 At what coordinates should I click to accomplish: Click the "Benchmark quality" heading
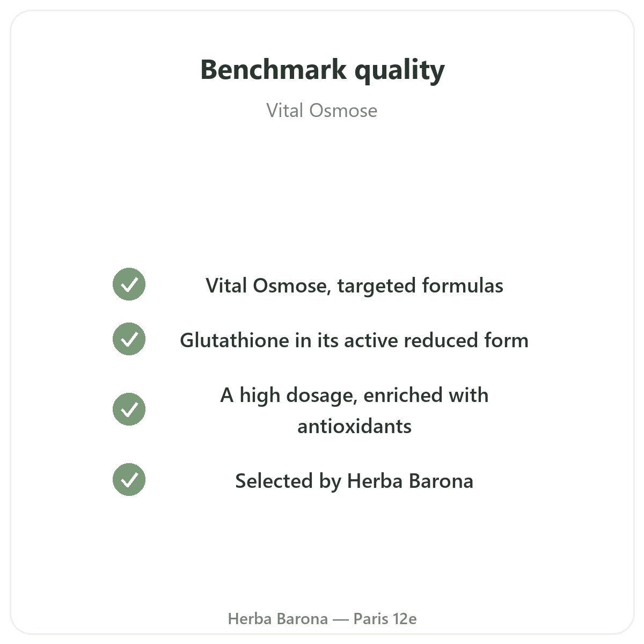coord(322,70)
